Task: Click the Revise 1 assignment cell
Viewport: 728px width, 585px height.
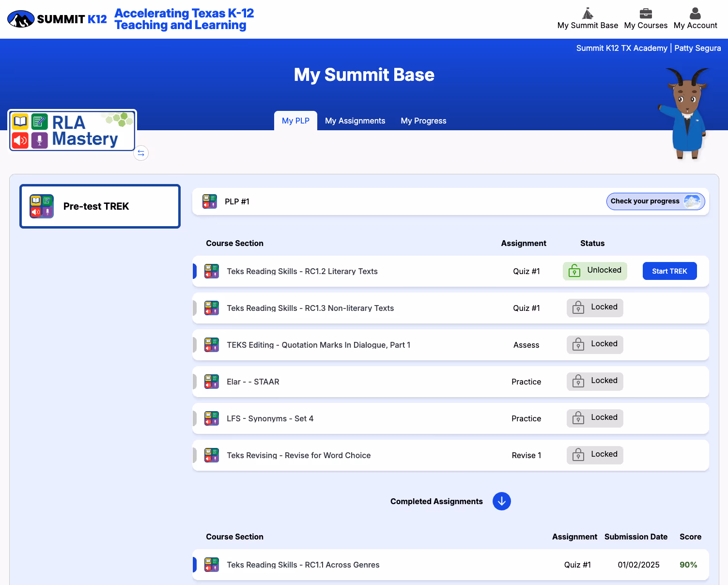Action: click(x=526, y=455)
